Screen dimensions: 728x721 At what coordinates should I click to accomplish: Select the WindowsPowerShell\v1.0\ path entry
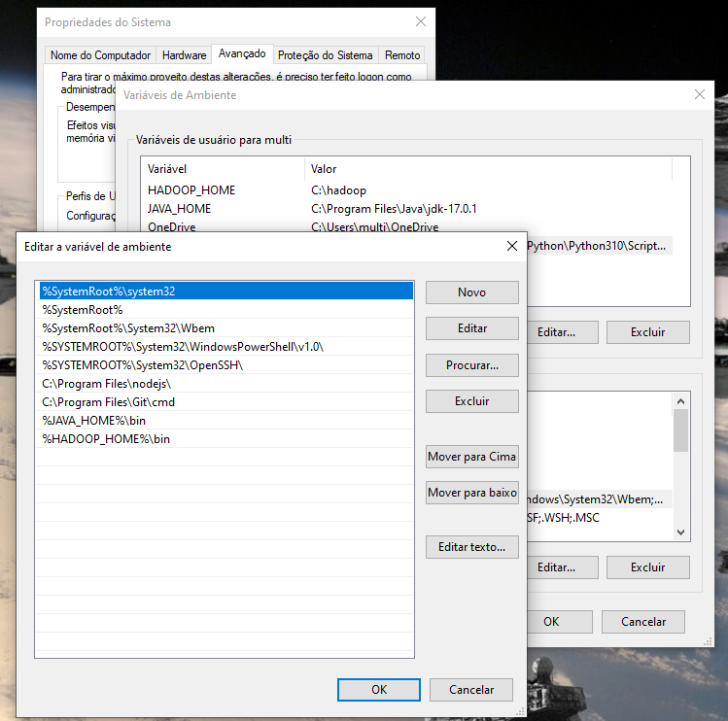pyautogui.click(x=226, y=347)
